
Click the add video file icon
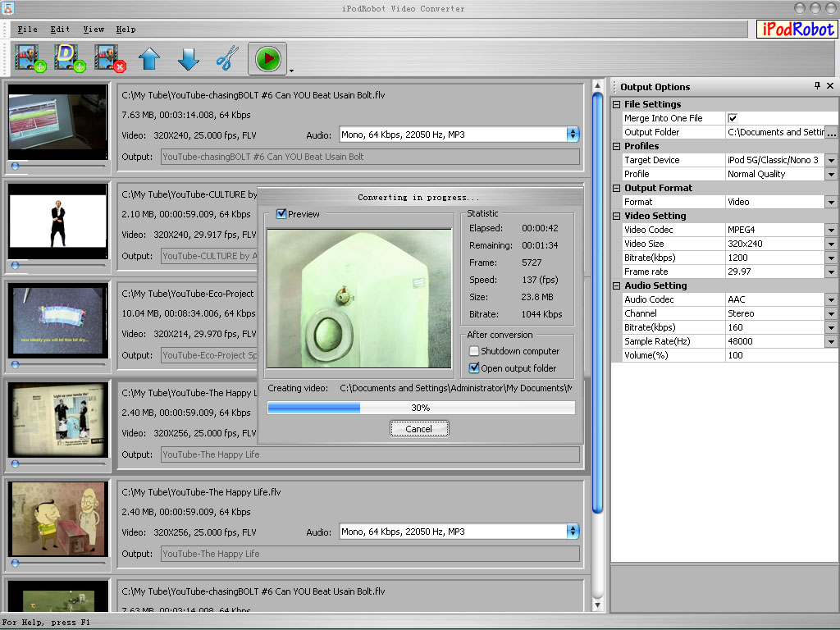[27, 58]
